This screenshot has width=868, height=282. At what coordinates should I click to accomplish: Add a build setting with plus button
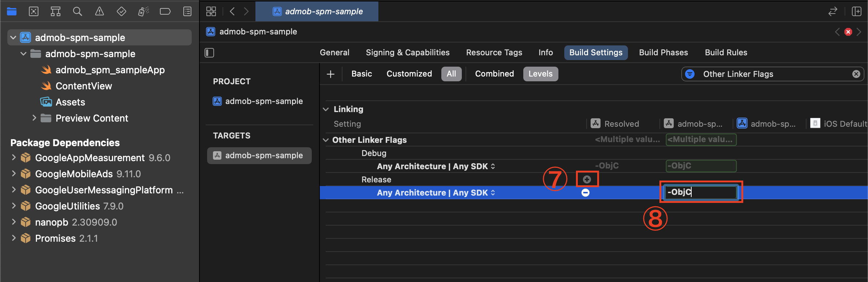(x=331, y=74)
